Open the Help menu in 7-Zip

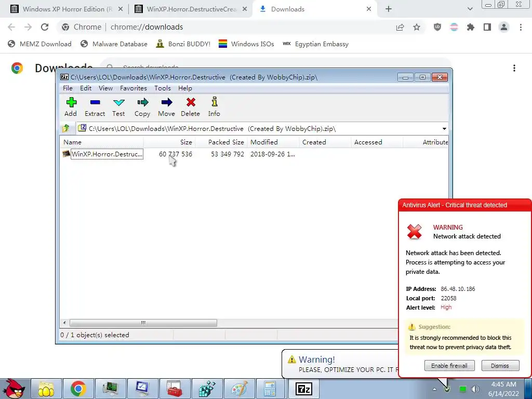(x=185, y=88)
